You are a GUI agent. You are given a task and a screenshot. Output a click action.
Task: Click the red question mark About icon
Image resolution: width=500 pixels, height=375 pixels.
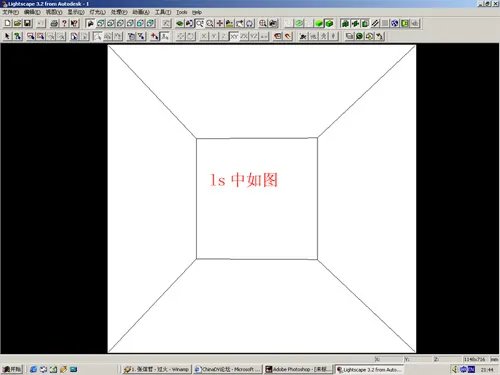[64, 23]
